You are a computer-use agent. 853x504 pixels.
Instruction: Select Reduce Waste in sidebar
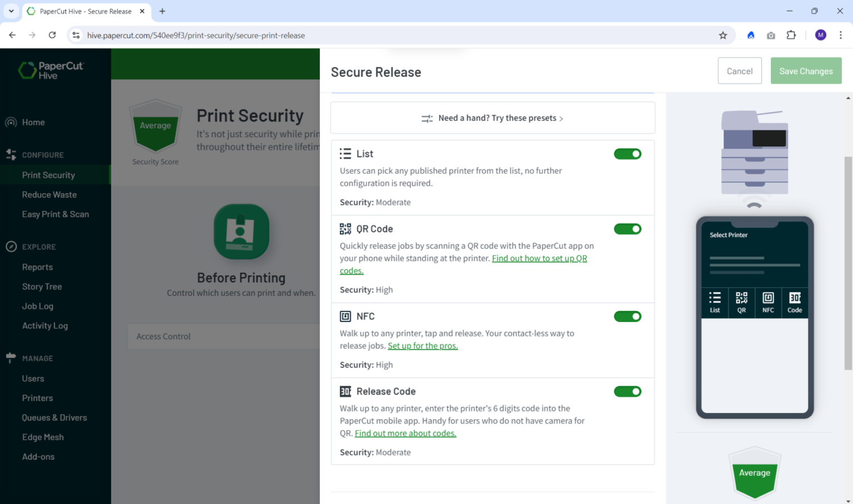pyautogui.click(x=49, y=195)
